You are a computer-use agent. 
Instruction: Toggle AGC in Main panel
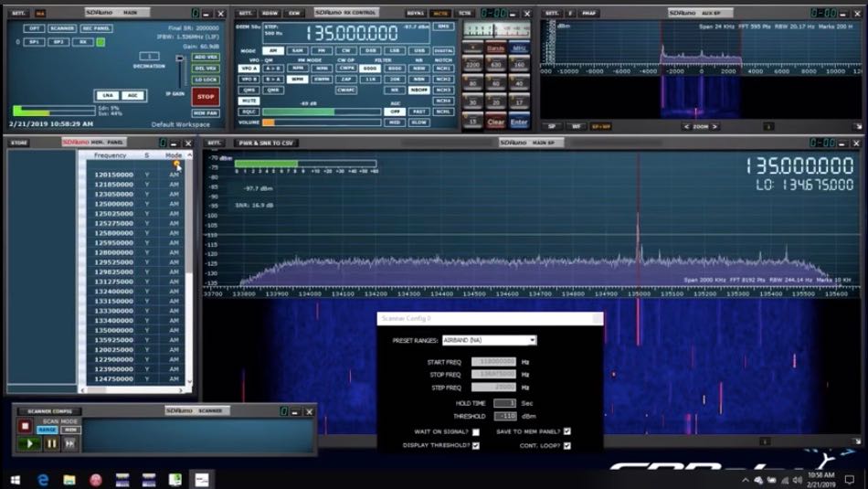click(x=132, y=95)
